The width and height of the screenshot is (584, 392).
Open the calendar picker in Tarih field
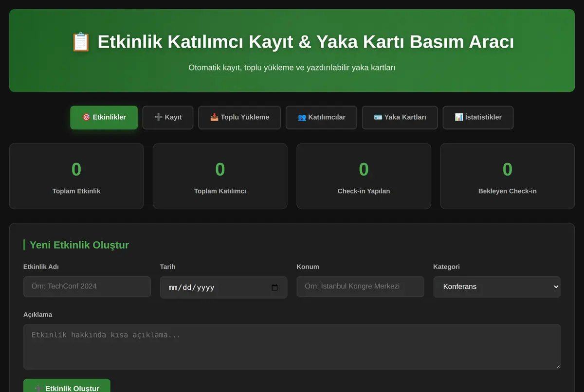[x=274, y=287]
